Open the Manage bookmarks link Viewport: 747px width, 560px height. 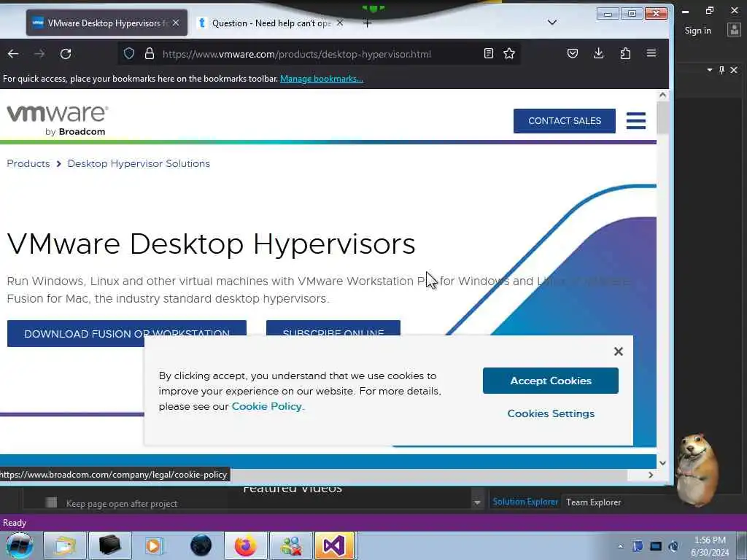coord(322,79)
